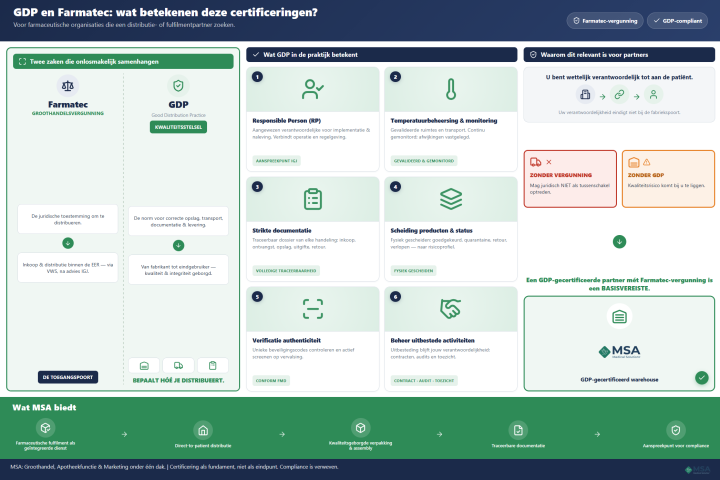
Task: Click the GEVALIDEERD & GEMONITORD tag
Action: 424,161
